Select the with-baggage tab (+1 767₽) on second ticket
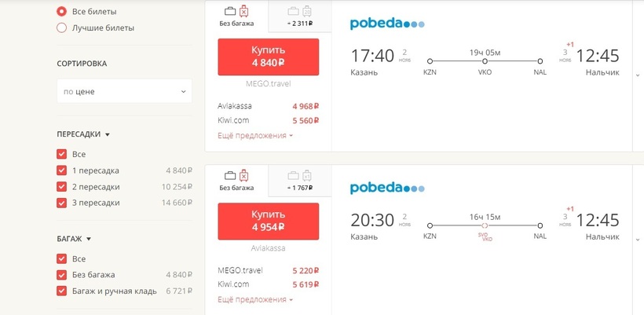 (x=299, y=180)
